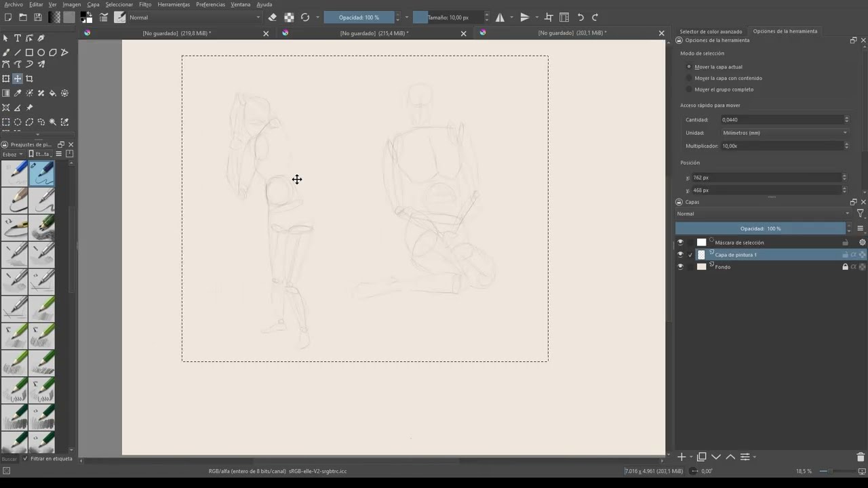Viewport: 868px width, 488px height.
Task: Select the Text tool in toolbox
Action: pos(18,38)
